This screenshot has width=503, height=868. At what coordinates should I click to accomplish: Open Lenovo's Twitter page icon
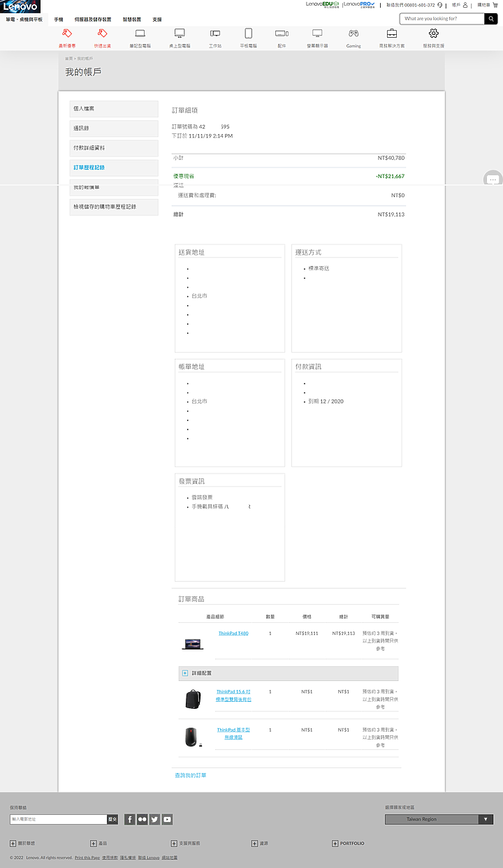pos(155,819)
